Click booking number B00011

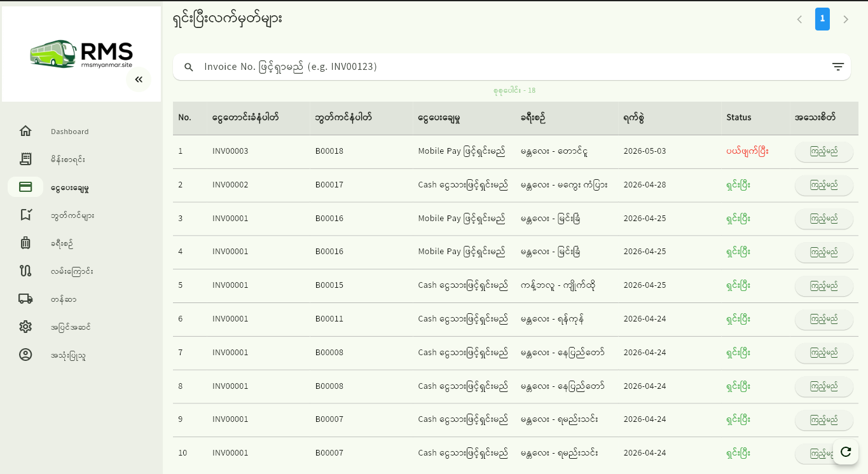pyautogui.click(x=329, y=319)
